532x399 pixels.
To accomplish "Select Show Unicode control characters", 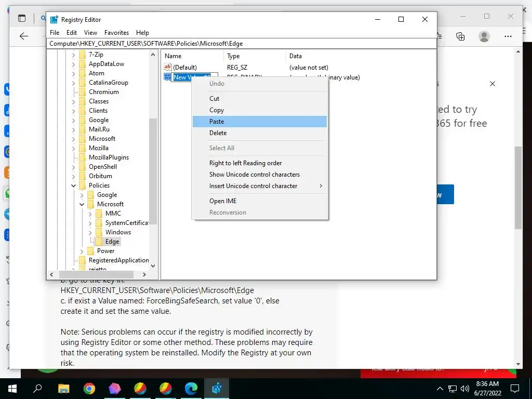I will 260,175.
